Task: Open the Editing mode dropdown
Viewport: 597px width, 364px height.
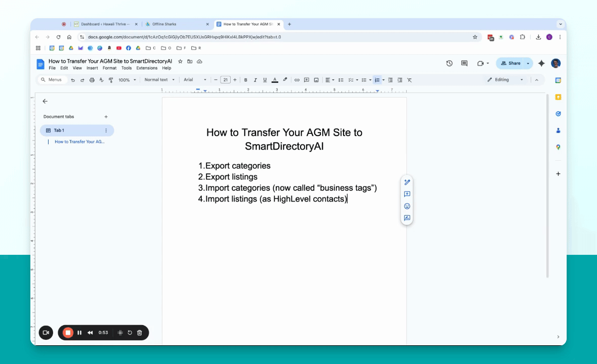Action: click(x=505, y=80)
